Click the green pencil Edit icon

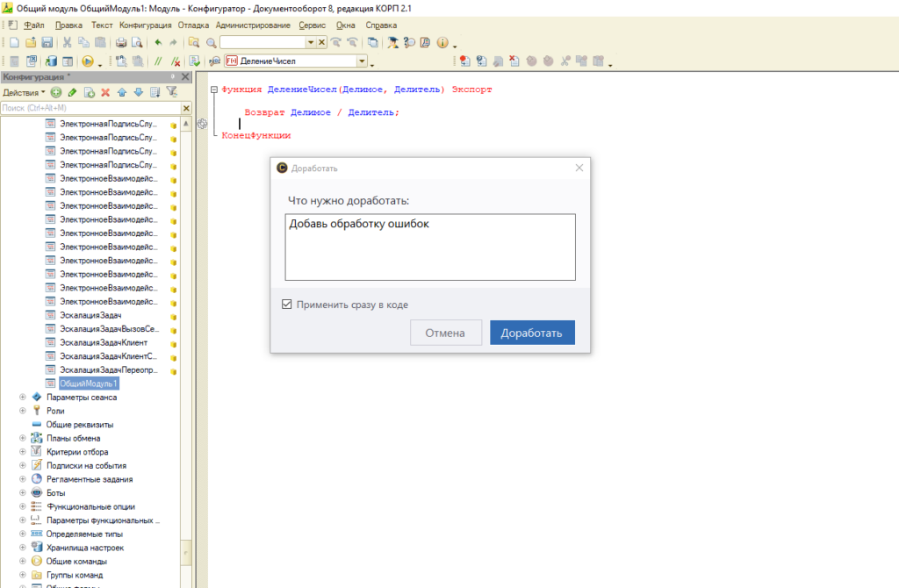point(72,92)
